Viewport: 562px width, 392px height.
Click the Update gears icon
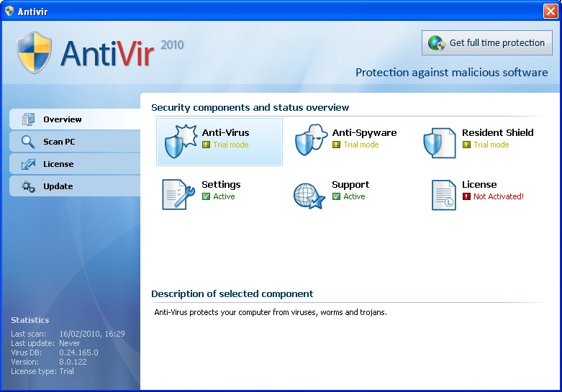point(28,186)
